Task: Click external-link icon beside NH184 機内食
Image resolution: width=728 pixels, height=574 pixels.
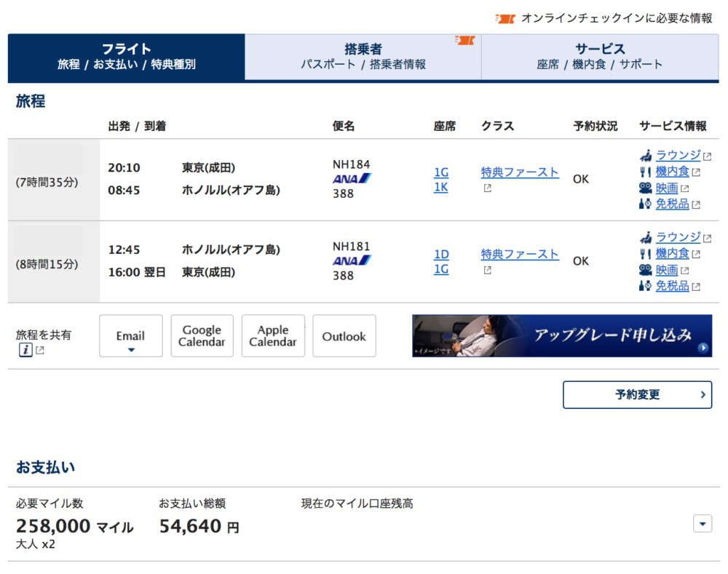Action: tap(696, 172)
